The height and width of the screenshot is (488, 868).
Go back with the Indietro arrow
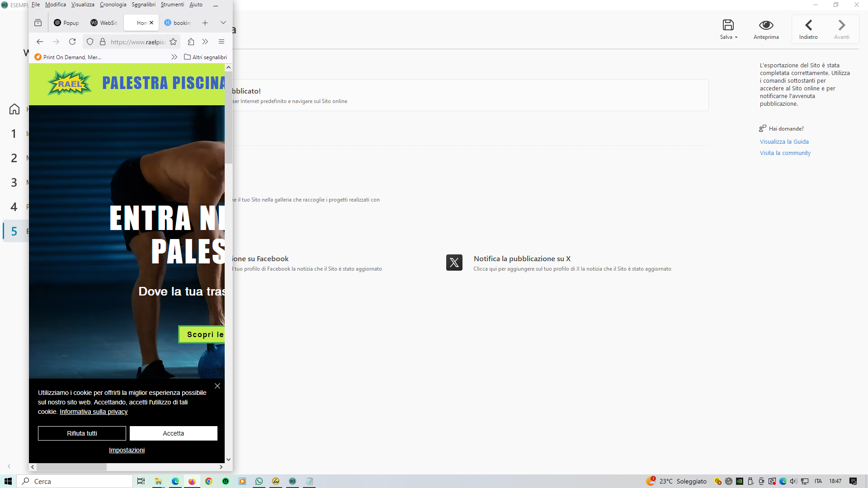click(808, 25)
